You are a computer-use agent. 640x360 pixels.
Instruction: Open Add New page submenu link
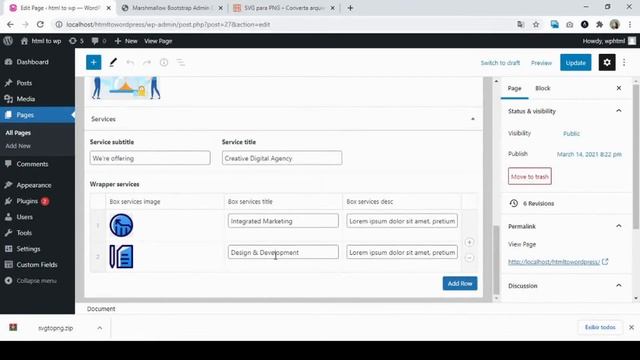18,146
